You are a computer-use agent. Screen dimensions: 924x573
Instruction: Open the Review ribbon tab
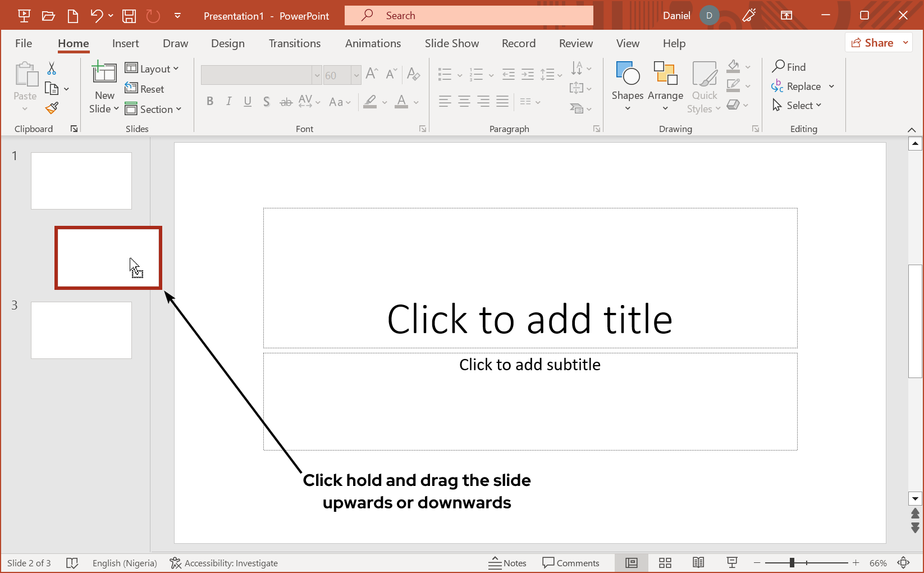coord(575,43)
